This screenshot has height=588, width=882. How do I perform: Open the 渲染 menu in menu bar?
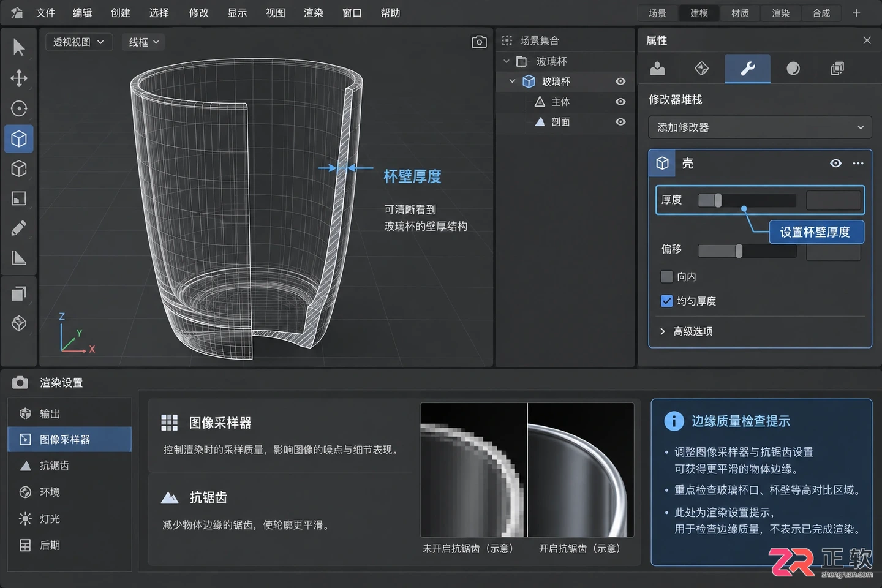pos(314,13)
